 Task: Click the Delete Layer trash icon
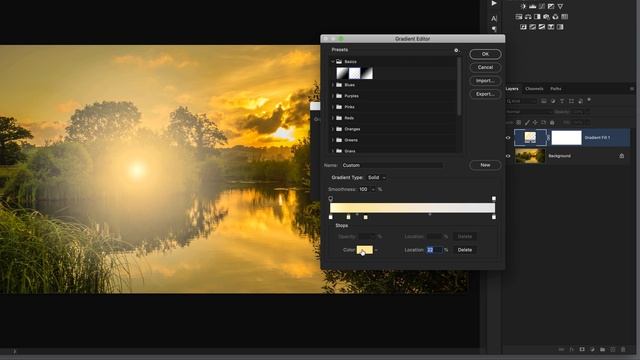pos(623,349)
